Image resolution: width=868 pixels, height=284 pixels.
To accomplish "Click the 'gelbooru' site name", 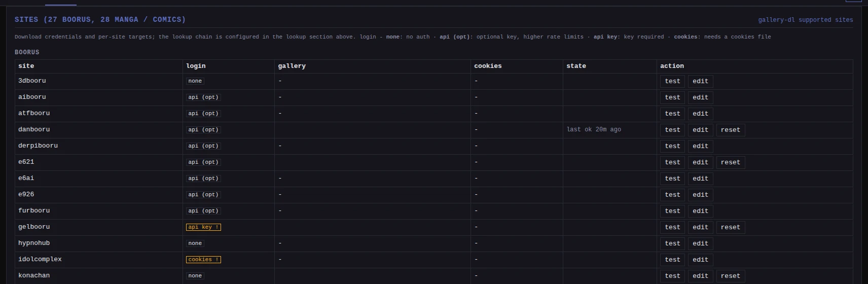I will point(34,227).
